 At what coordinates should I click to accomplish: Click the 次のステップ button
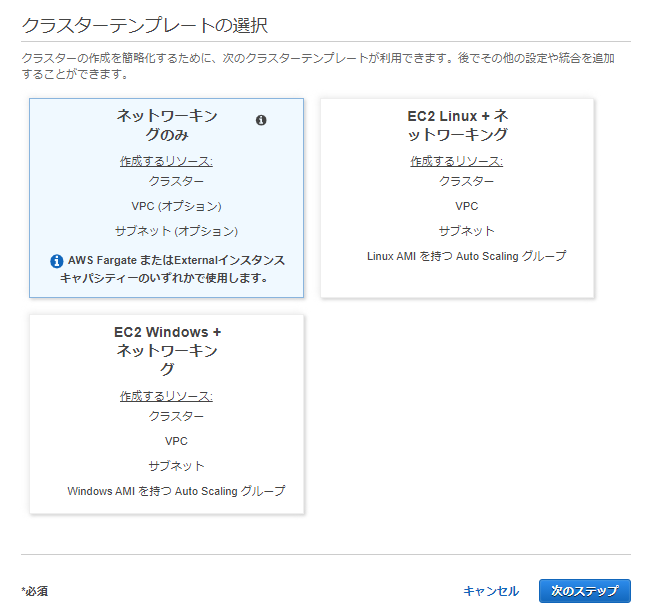pyautogui.click(x=585, y=591)
